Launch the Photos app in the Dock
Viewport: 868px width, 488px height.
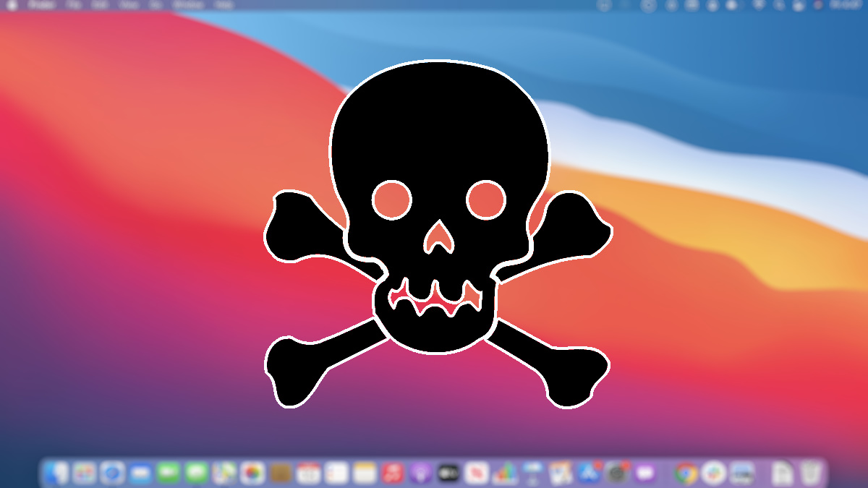point(252,474)
